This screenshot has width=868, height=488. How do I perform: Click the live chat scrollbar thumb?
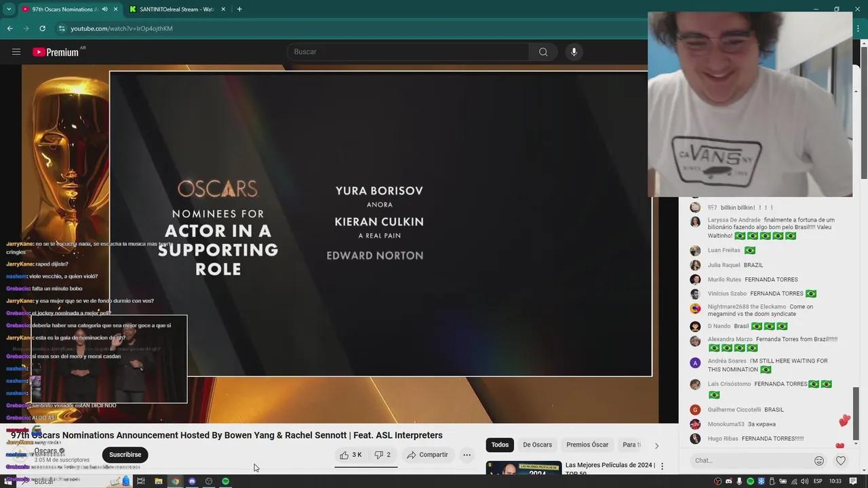pyautogui.click(x=856, y=413)
